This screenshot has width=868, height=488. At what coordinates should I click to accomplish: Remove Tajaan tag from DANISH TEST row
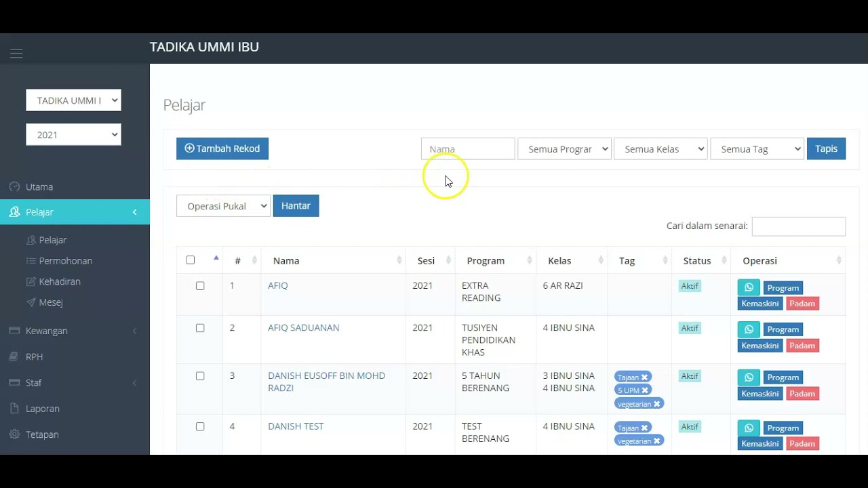tap(644, 428)
